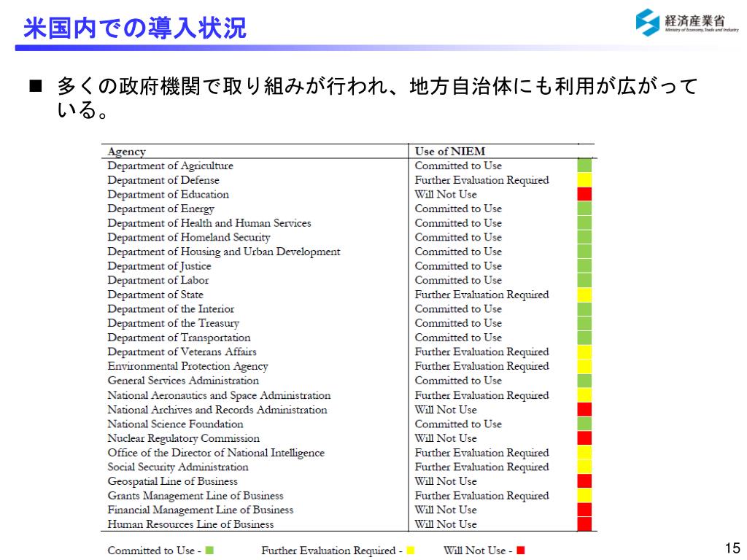The height and width of the screenshot is (560, 747).
Task: Click Financial Management Line of Business
Action: [201, 510]
